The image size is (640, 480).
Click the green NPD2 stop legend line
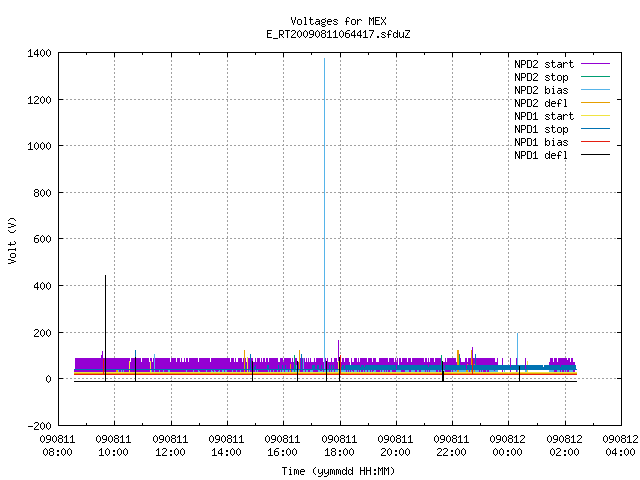click(595, 77)
